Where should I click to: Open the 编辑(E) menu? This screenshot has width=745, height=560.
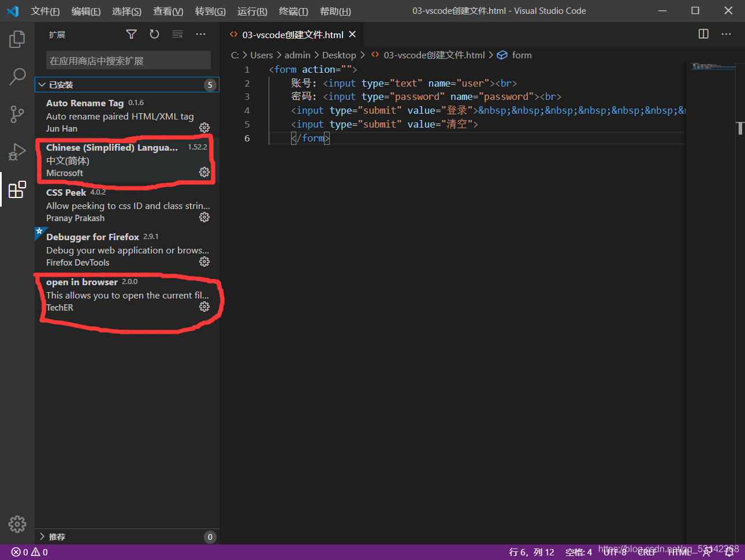tap(85, 11)
